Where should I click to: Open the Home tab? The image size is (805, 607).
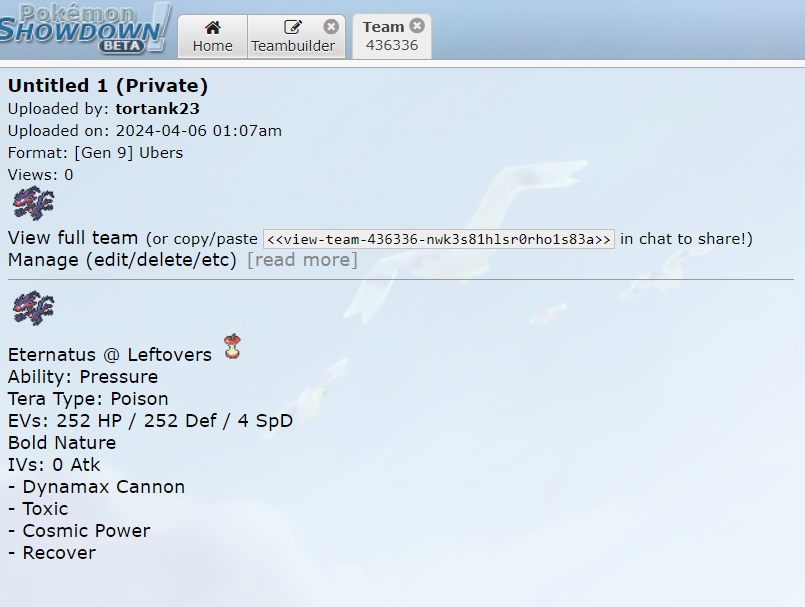tap(213, 36)
